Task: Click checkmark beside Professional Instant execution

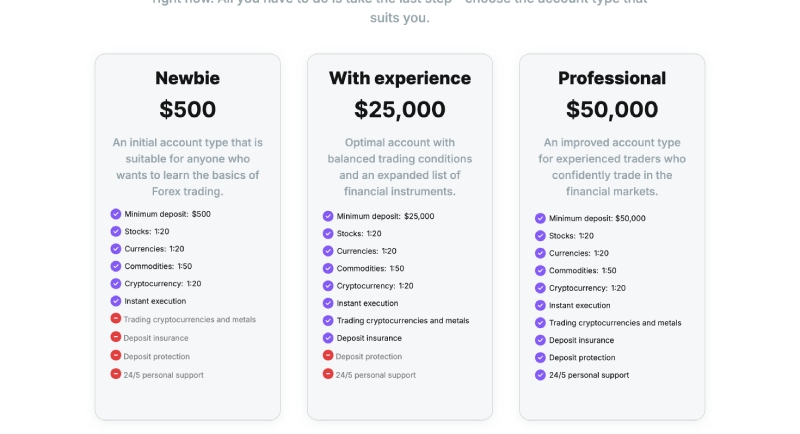Action: coord(540,305)
